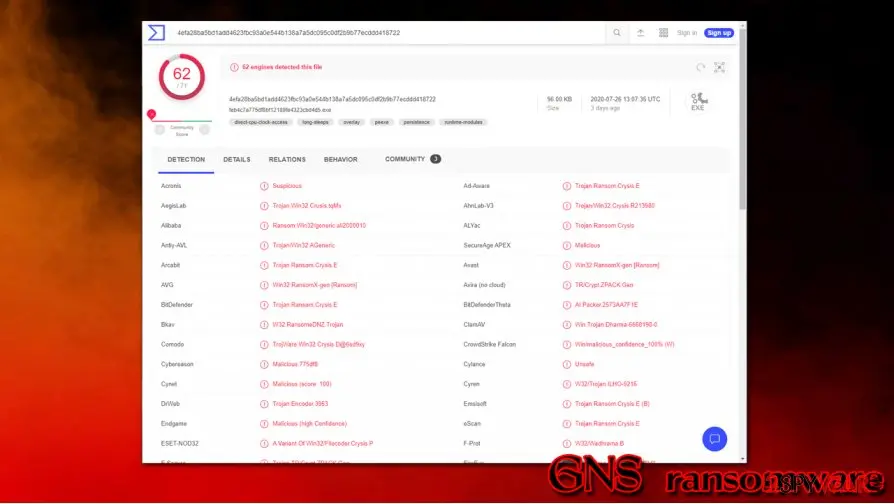
Task: Open the upload file icon
Action: point(640,33)
